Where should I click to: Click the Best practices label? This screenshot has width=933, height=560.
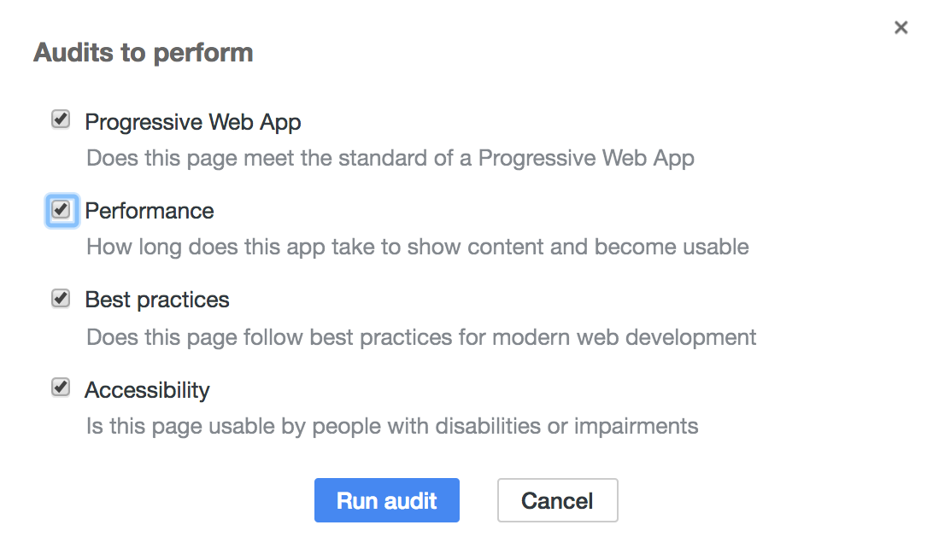pyautogui.click(x=157, y=300)
